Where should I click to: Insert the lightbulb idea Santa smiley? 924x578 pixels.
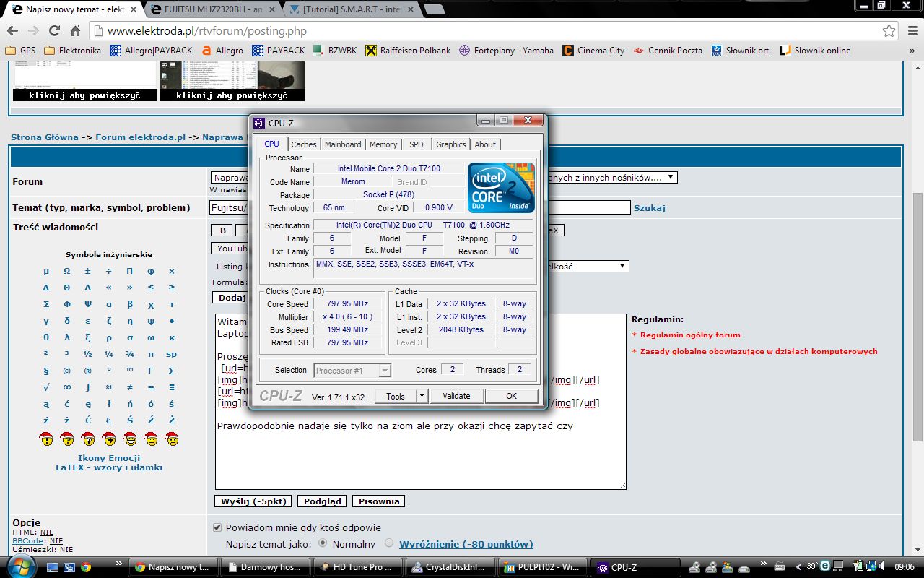tap(88, 438)
